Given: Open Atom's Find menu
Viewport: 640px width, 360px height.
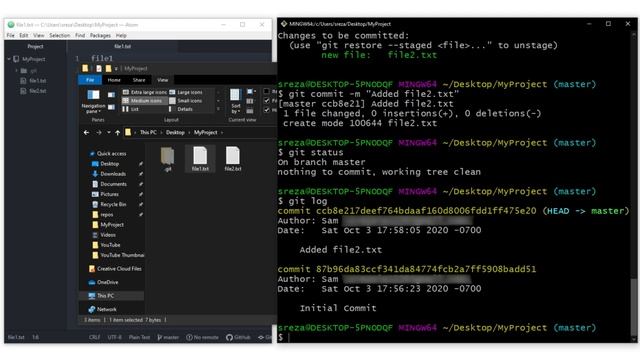Looking at the screenshot, I should 80,36.
